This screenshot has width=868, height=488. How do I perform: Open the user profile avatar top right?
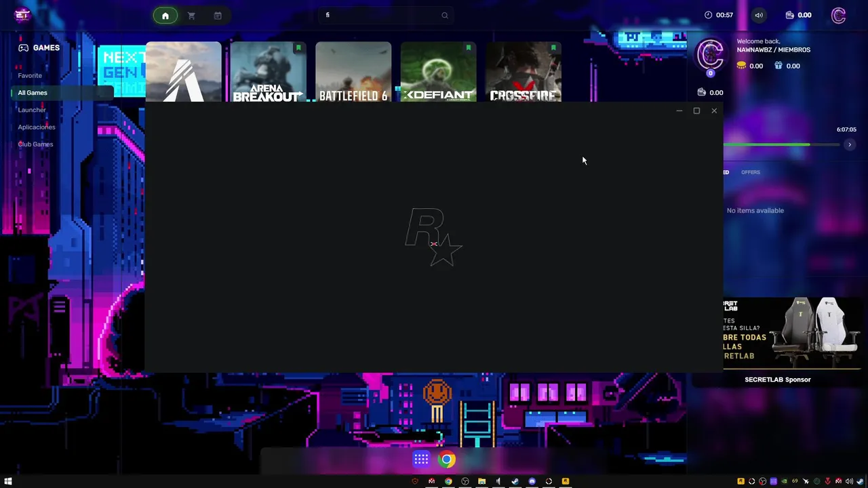coord(839,15)
